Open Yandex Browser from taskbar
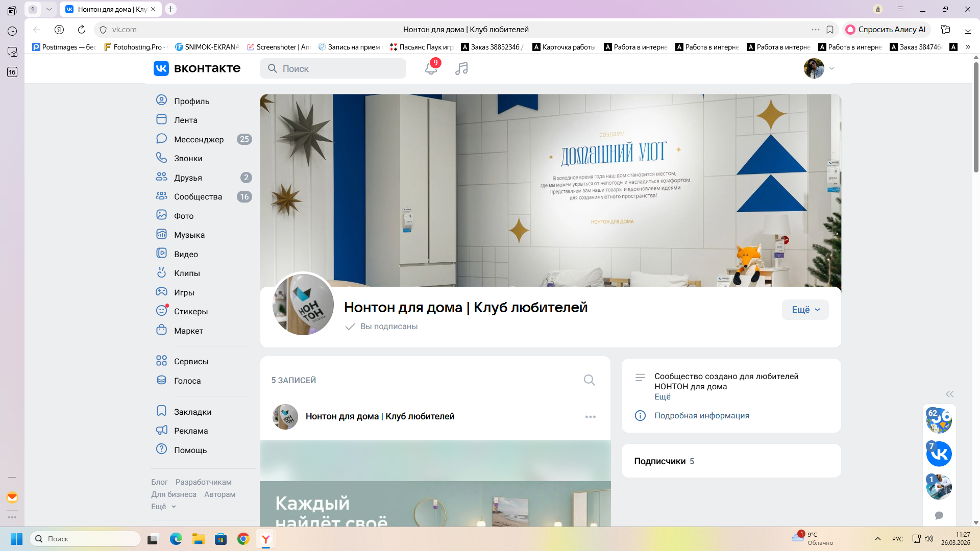Screen dimensions: 980x551 pyautogui.click(x=266, y=539)
